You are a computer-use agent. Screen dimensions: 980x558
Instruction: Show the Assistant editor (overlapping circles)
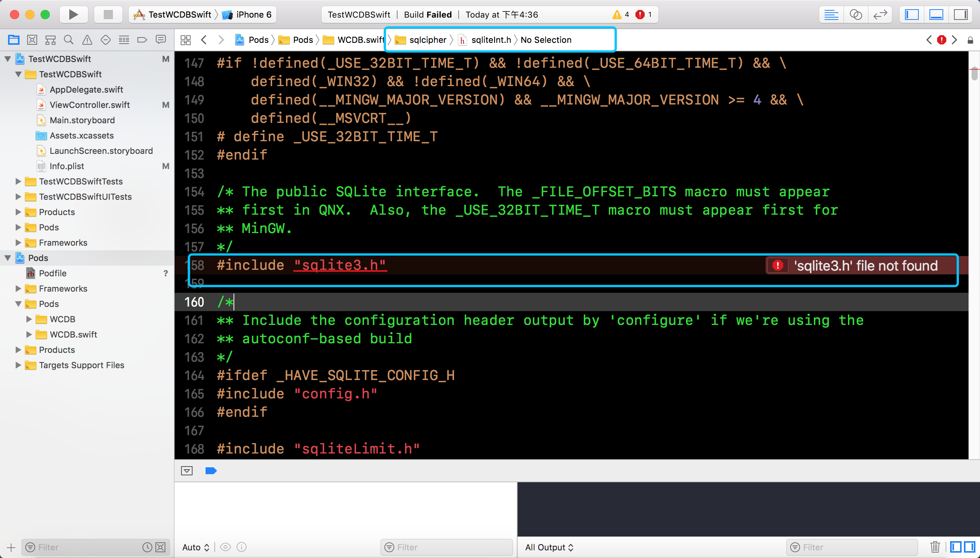[x=856, y=15]
